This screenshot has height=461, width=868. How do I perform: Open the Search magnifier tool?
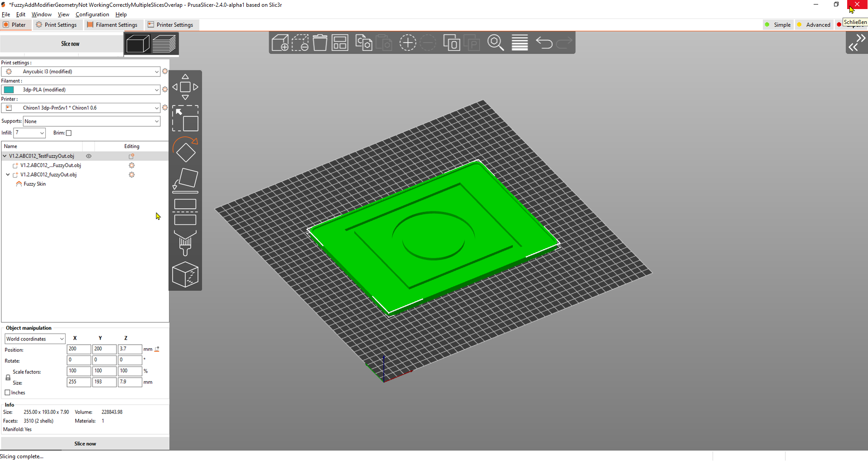point(496,43)
